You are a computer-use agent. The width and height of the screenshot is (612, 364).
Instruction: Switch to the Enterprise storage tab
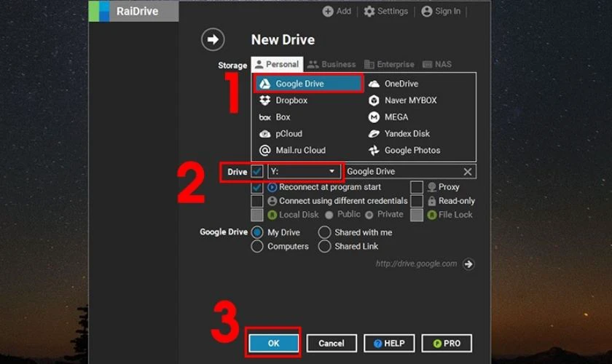point(389,64)
